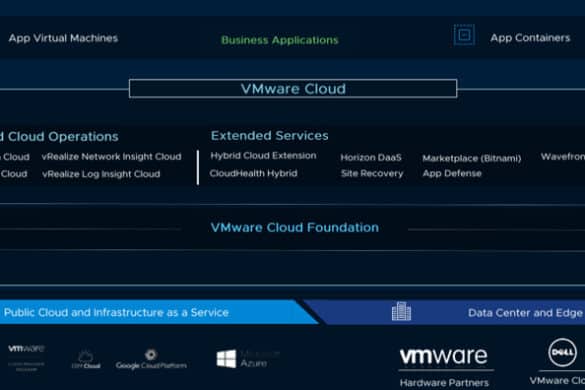The width and height of the screenshot is (585, 390).
Task: Select the Cloud Operations heading
Action: click(x=59, y=137)
